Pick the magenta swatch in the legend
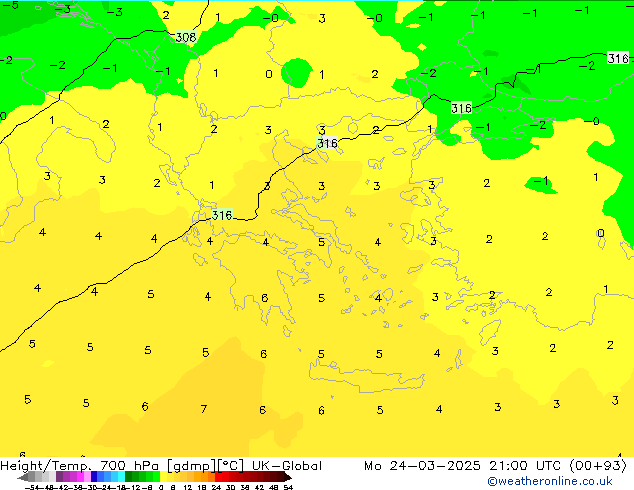This screenshot has width=634, height=490. [x=80, y=476]
